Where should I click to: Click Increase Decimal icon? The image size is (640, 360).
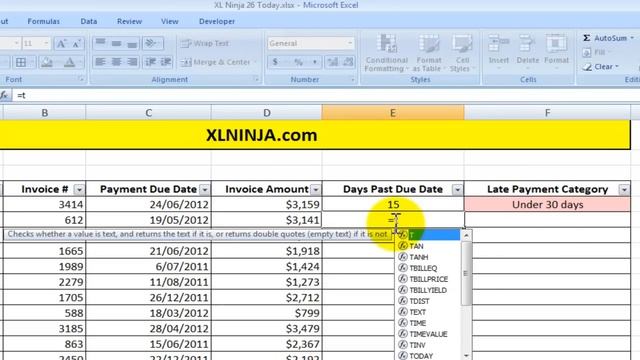[333, 62]
